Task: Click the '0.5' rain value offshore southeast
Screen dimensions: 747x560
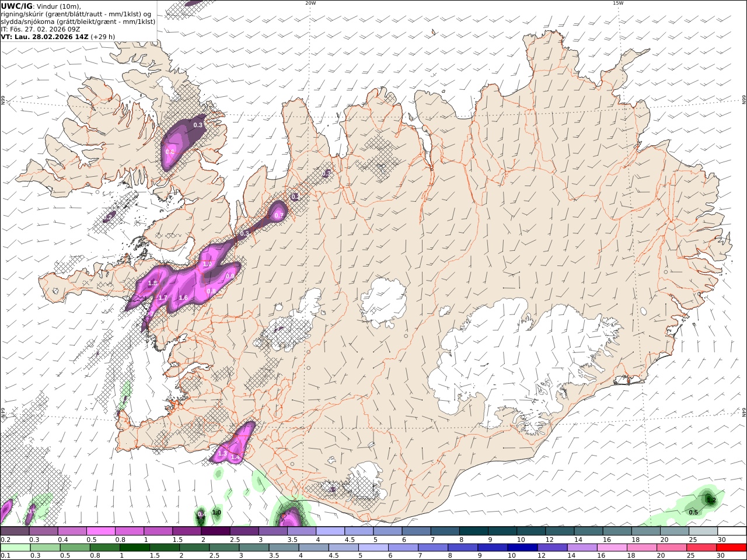Action: (693, 512)
